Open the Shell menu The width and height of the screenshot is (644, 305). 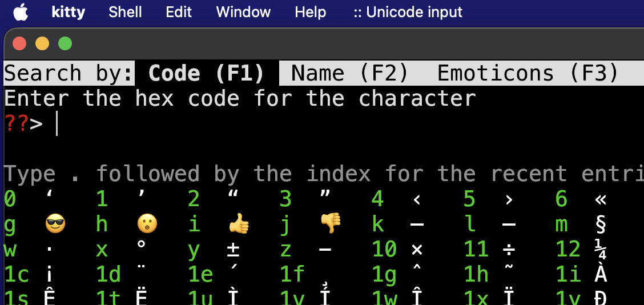coord(125,12)
